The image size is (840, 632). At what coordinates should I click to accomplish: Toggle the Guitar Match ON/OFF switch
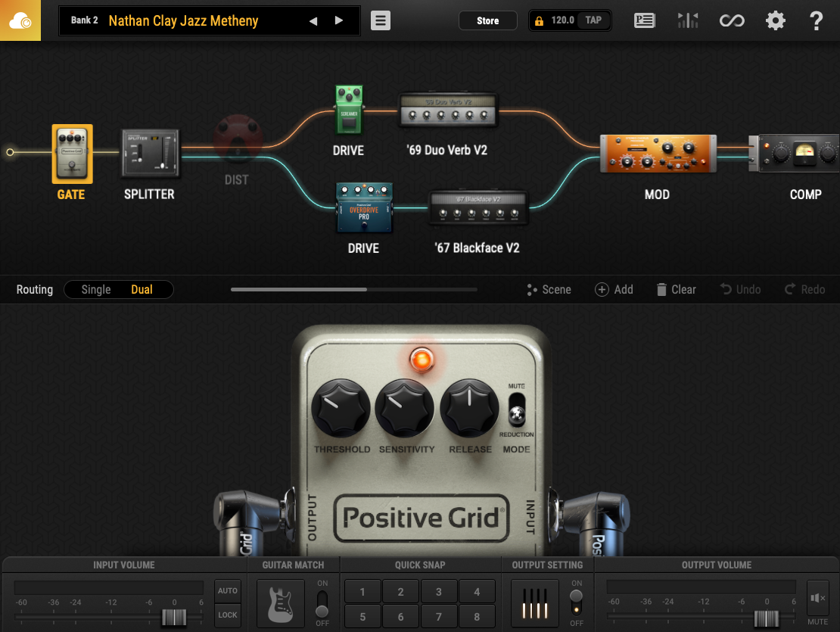click(x=322, y=603)
